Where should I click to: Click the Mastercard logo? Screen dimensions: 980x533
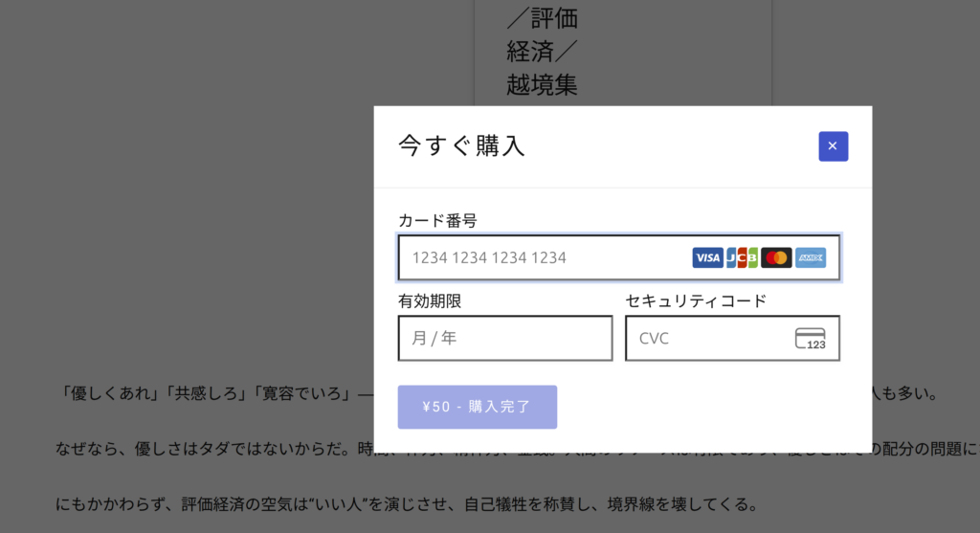pos(776,257)
